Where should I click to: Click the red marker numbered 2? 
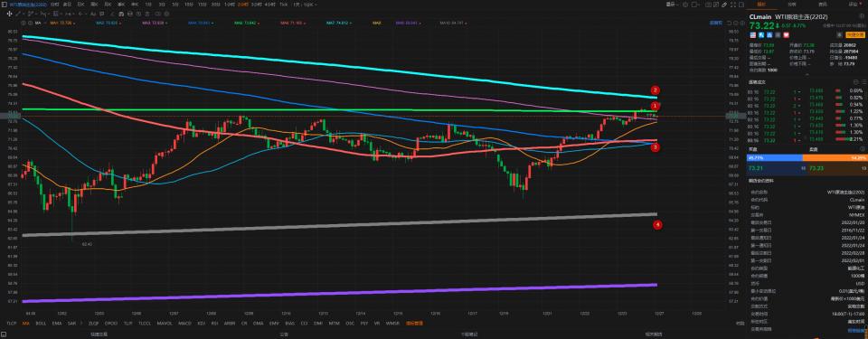[x=656, y=89]
